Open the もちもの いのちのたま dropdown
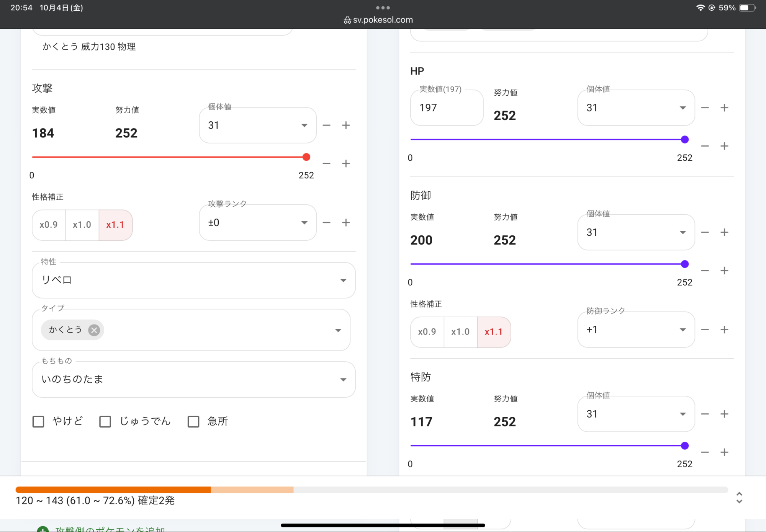Screen dimensions: 766x532 click(x=193, y=379)
